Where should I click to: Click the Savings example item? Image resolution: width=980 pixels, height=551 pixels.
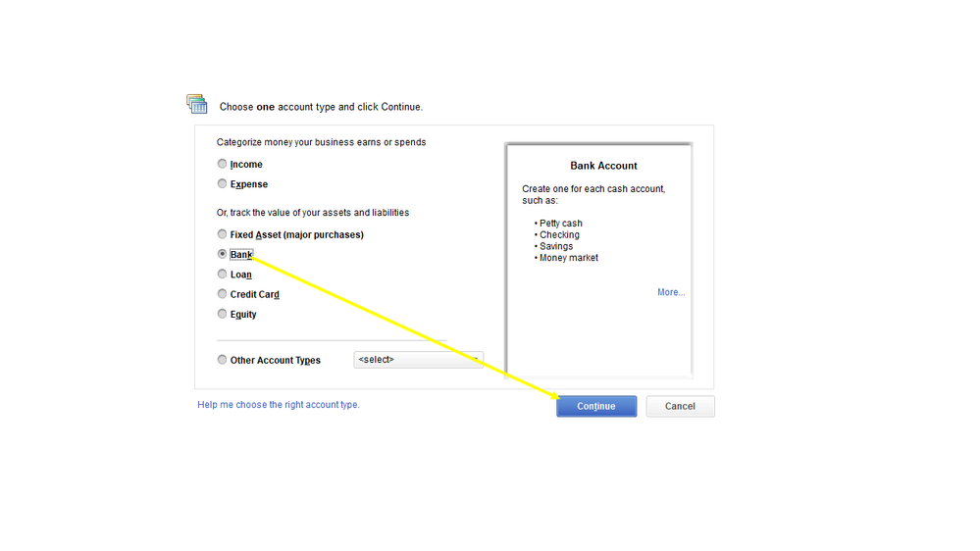(x=556, y=246)
